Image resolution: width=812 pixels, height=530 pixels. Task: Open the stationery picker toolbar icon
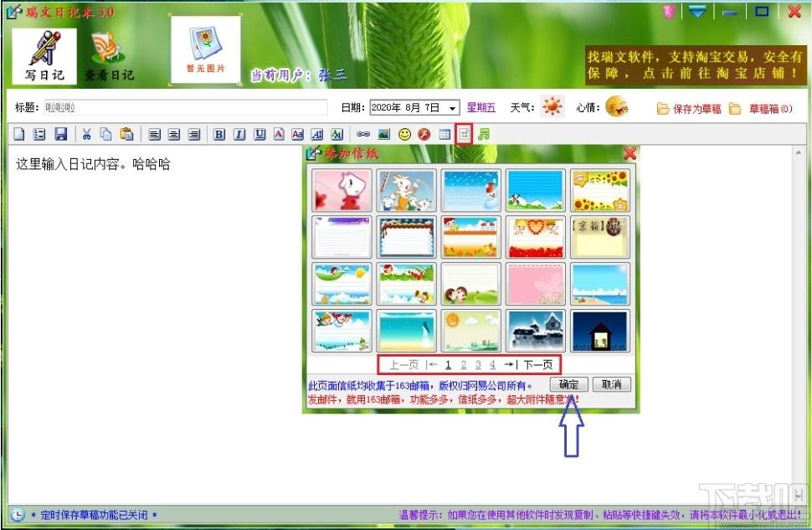point(465,134)
